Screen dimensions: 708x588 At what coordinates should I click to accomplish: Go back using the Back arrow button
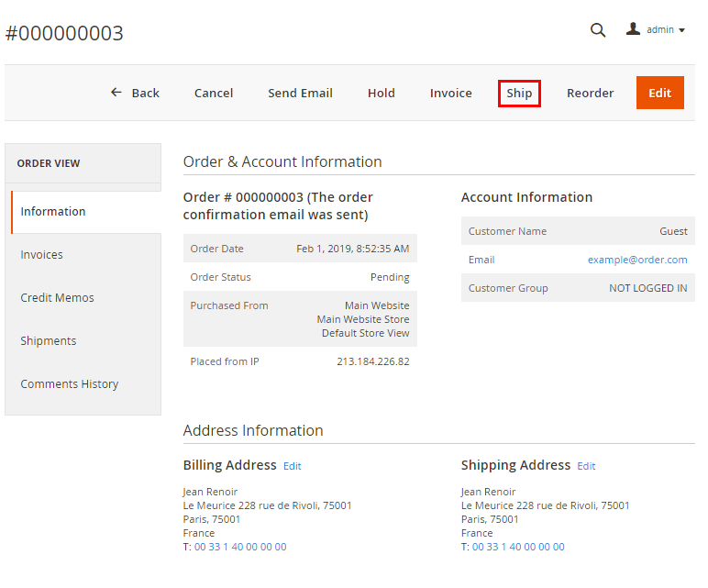point(135,93)
